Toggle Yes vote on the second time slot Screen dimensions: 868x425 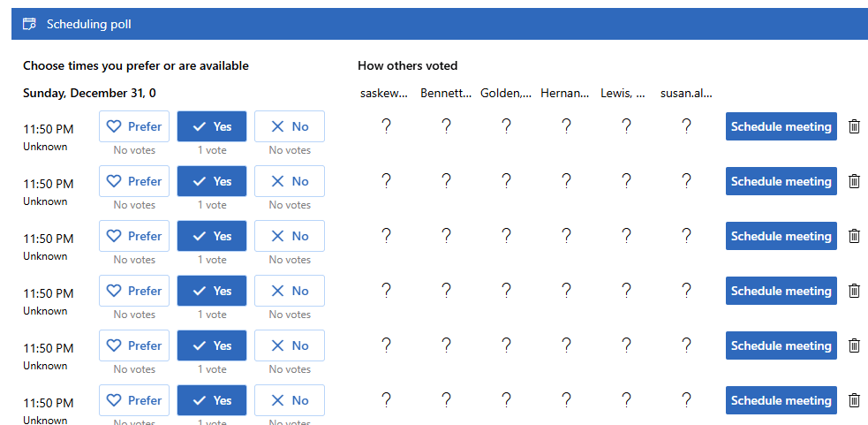click(212, 181)
